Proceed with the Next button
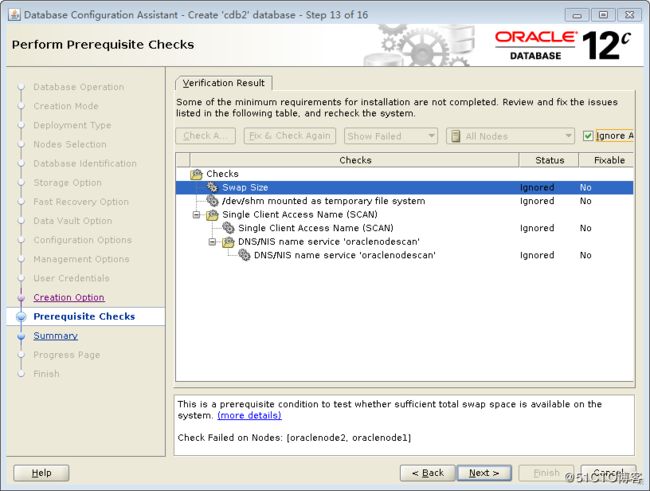This screenshot has width=650, height=491. tap(484, 473)
